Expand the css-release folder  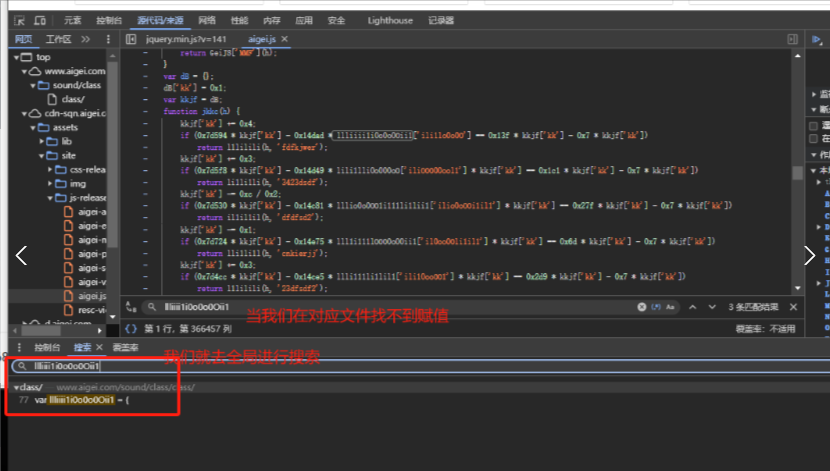click(50, 169)
